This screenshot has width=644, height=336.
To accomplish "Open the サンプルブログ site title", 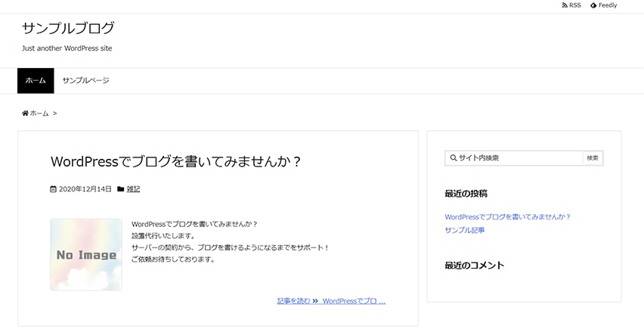I will click(68, 28).
